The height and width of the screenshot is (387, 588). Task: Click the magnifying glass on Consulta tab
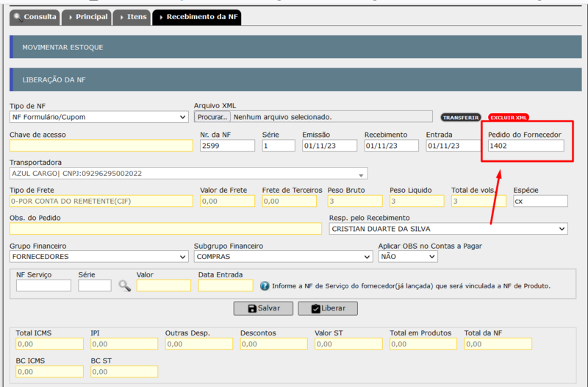pos(18,17)
